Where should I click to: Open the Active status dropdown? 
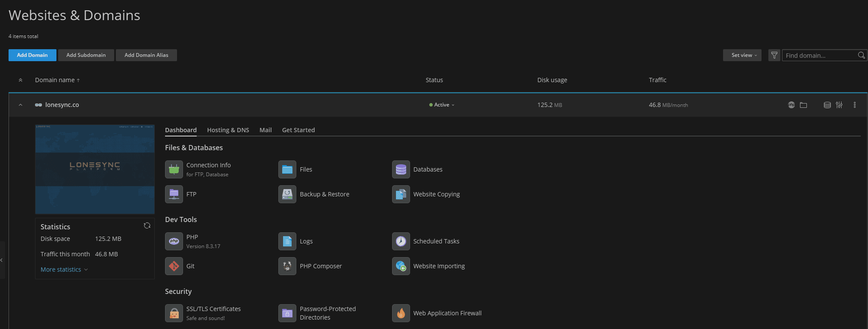click(442, 105)
